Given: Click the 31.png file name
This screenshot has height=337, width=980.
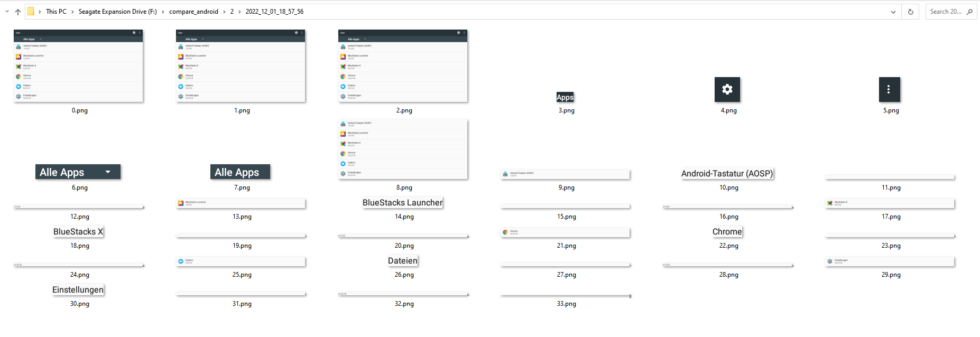Looking at the screenshot, I should (x=242, y=304).
